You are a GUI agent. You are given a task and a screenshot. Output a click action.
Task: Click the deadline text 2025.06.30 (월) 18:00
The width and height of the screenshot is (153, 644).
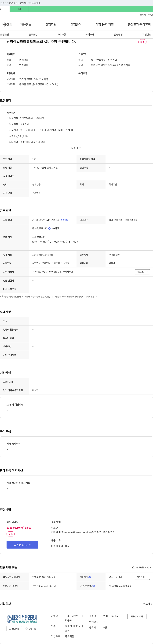[19, 528]
